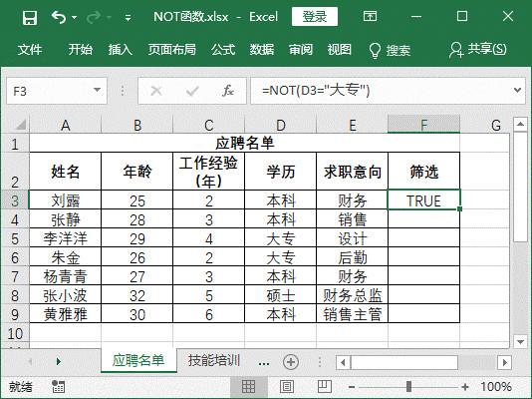Click the Save icon in quick access toolbar
The image size is (532, 399).
click(30, 17)
